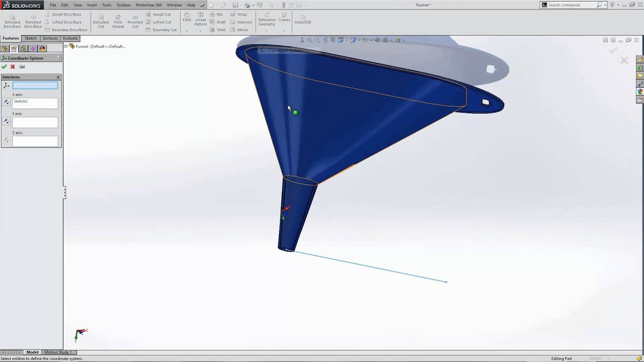The width and height of the screenshot is (644, 362).
Task: Click the Extruded Cut tool
Action: point(101,21)
